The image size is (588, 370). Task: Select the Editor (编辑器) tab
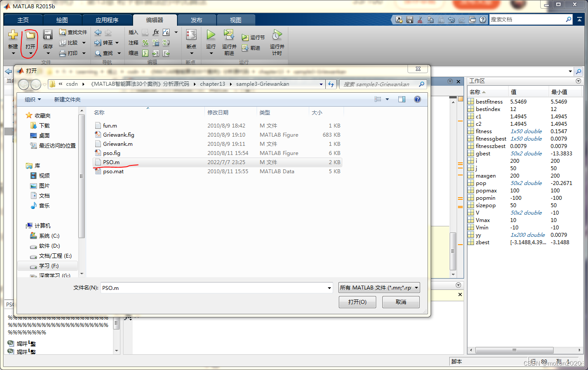coord(155,20)
